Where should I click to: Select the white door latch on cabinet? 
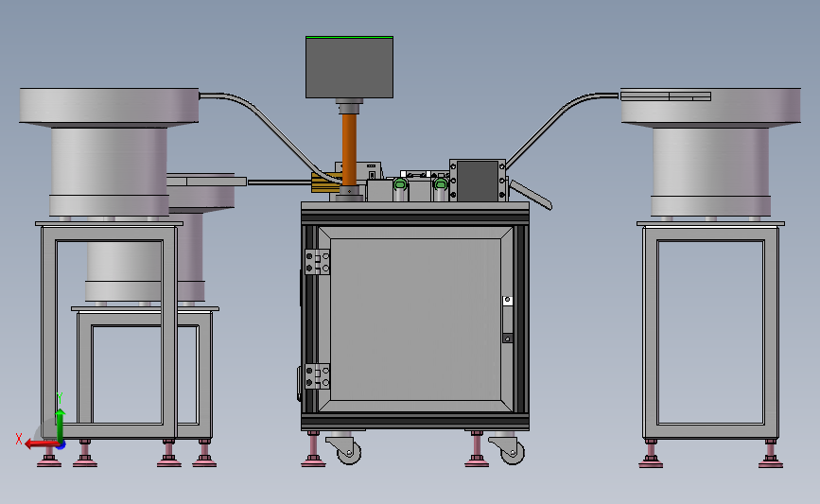pyautogui.click(x=507, y=301)
